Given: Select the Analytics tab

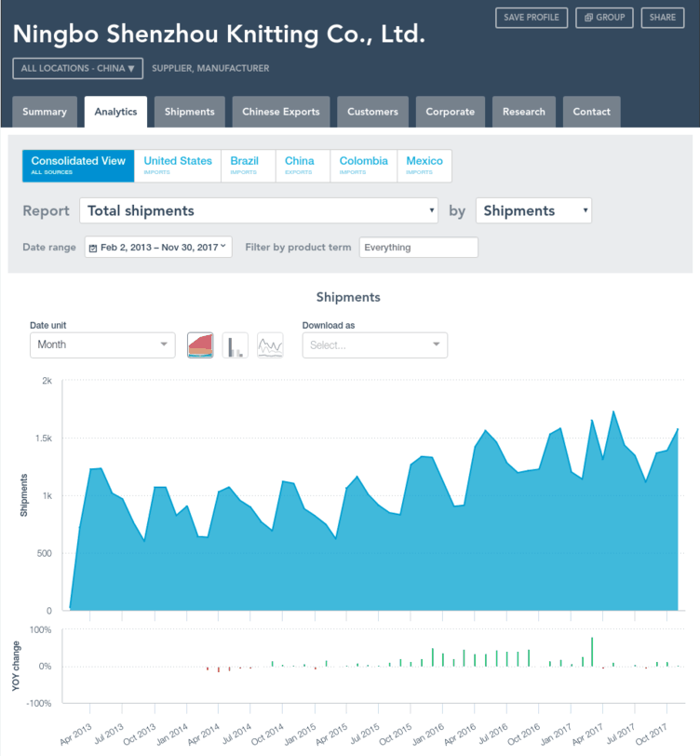Looking at the screenshot, I should coord(115,112).
